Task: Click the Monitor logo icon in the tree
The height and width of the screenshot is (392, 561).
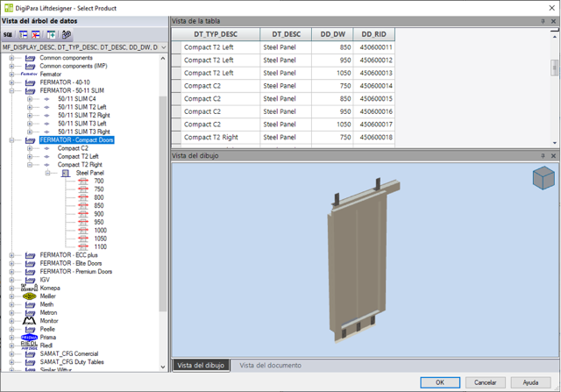Action: click(x=29, y=321)
